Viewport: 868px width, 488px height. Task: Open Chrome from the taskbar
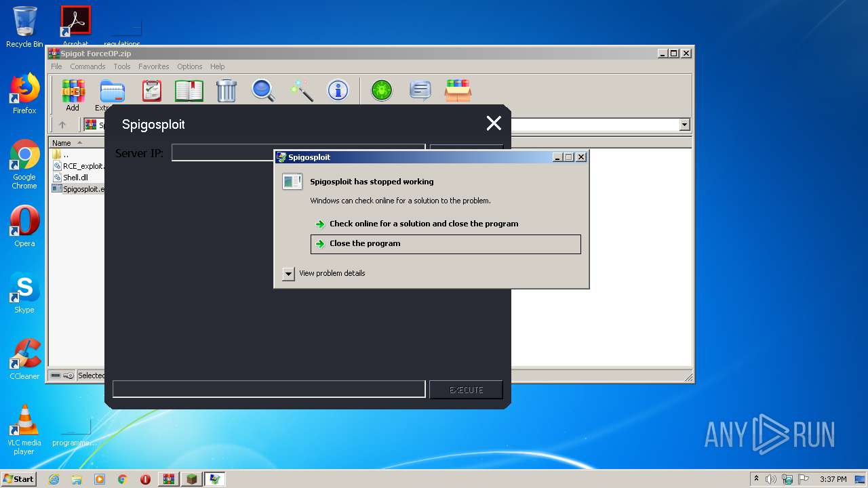[x=122, y=479]
